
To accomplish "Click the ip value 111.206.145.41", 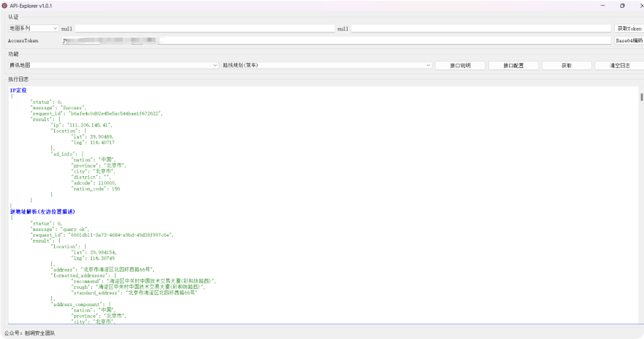I will click(x=89, y=125).
